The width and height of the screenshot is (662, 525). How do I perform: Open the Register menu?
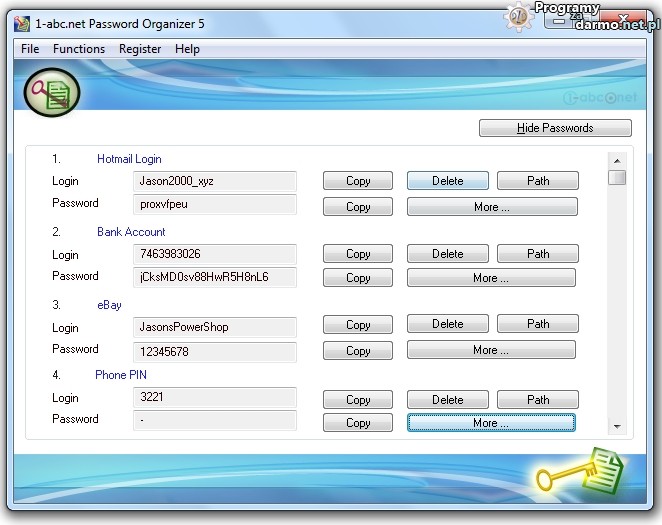click(x=140, y=49)
